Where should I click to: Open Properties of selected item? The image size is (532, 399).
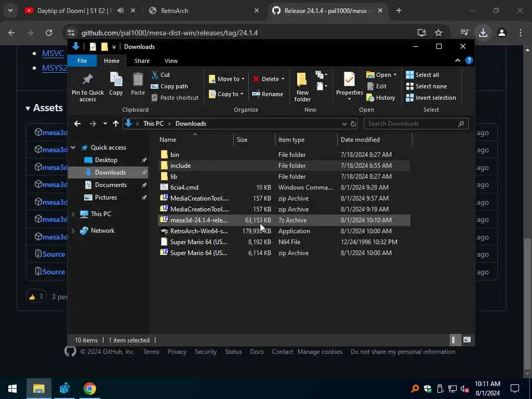pyautogui.click(x=349, y=86)
